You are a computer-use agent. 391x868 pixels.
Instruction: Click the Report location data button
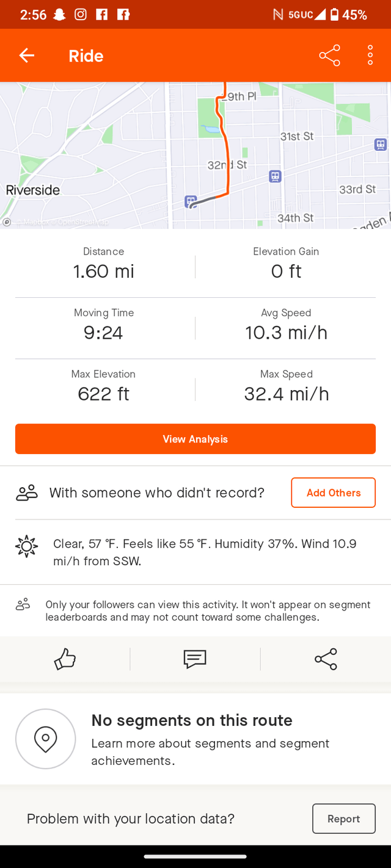[344, 819]
